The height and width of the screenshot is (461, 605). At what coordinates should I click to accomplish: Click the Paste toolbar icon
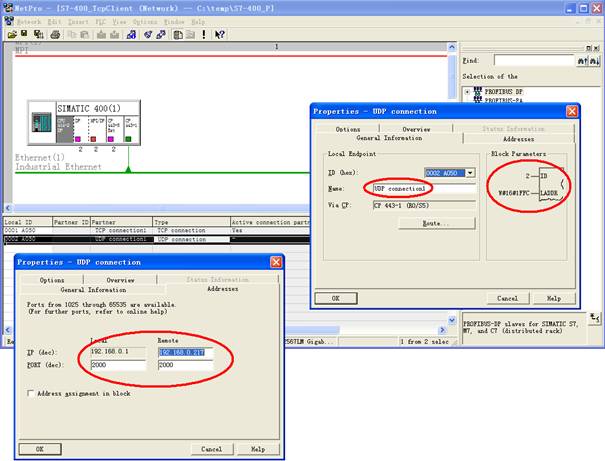pyautogui.click(x=84, y=35)
